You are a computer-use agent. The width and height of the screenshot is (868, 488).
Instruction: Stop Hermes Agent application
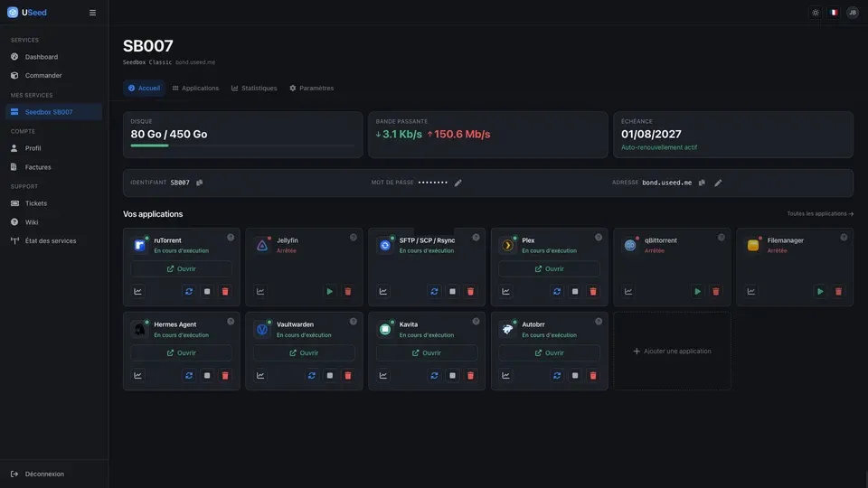[207, 376]
